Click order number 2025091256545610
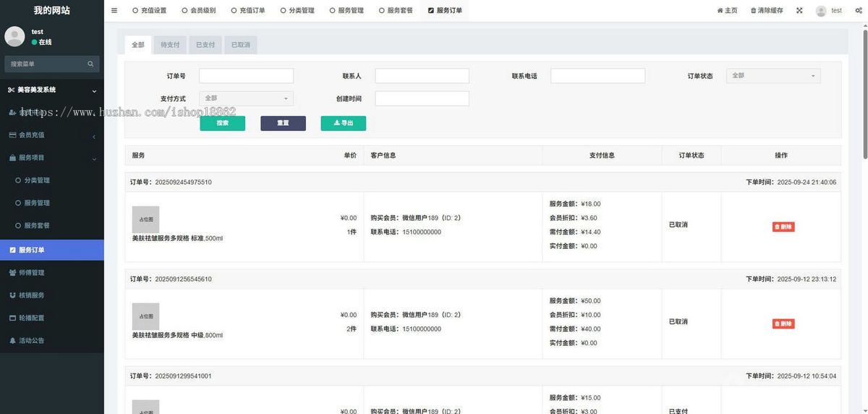Image resolution: width=868 pixels, height=414 pixels. pos(184,279)
